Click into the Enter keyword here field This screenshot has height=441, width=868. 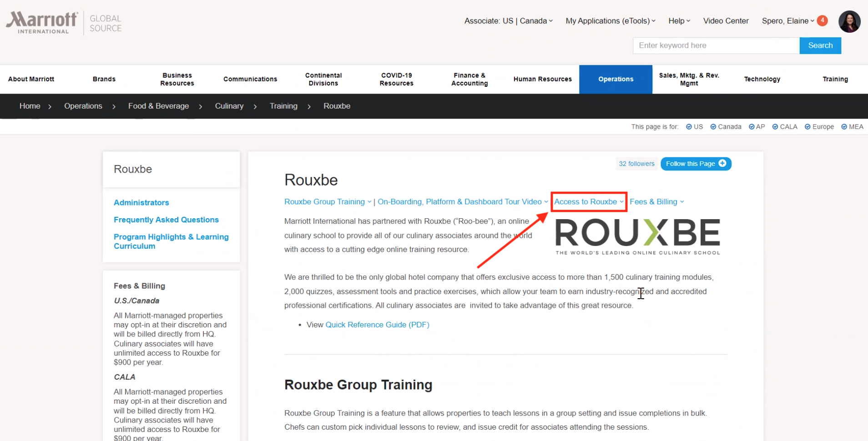[716, 45]
